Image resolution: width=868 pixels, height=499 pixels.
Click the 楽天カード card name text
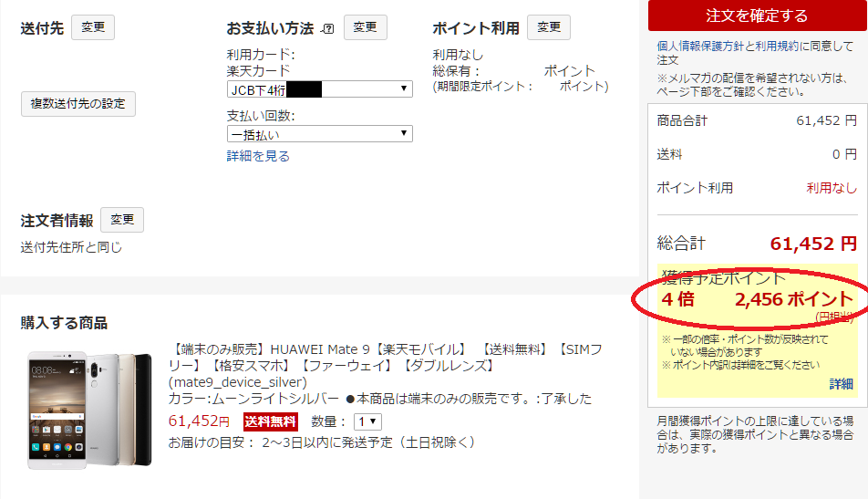259,71
